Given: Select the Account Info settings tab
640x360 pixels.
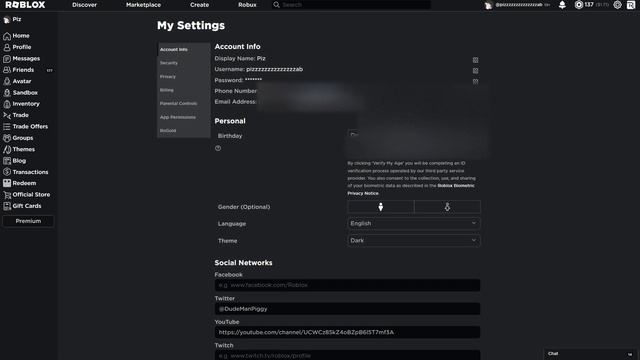Looking at the screenshot, I should [184, 49].
